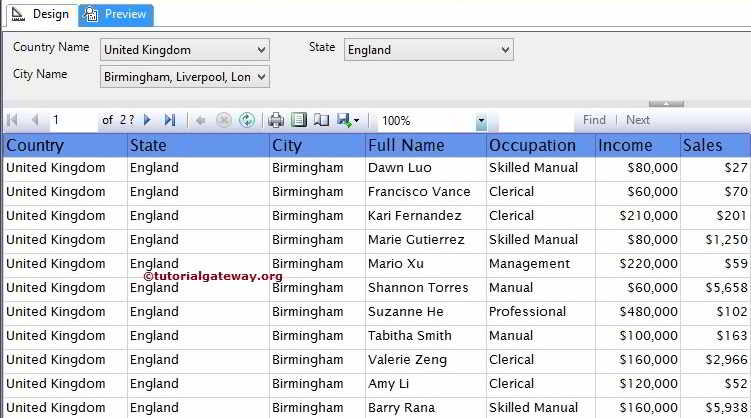
Task: Click the $2,966 sales value
Action: 726,360
